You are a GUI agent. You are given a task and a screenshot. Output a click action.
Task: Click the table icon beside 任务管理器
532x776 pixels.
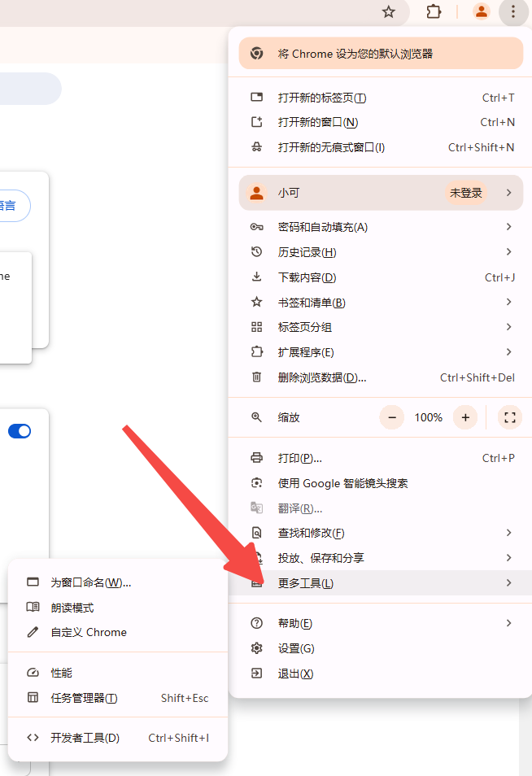[33, 697]
